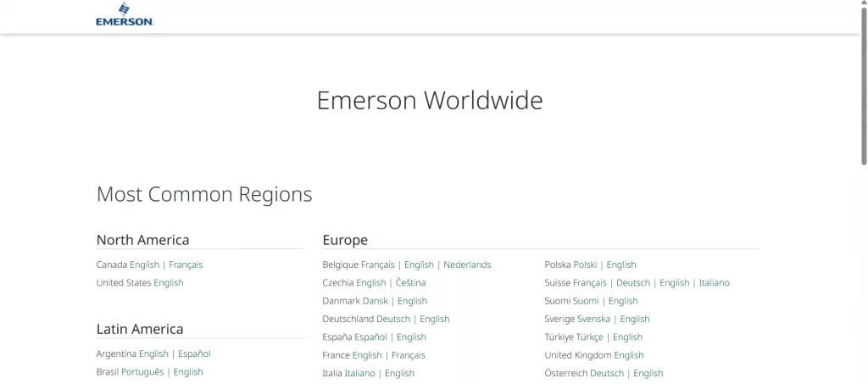Screen dimensions: 868x384
Task: Open Österreich Deutsch link
Action: [607, 374]
